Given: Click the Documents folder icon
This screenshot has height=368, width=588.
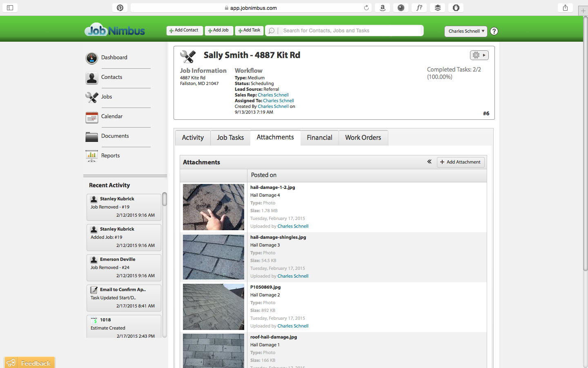Looking at the screenshot, I should [92, 137].
